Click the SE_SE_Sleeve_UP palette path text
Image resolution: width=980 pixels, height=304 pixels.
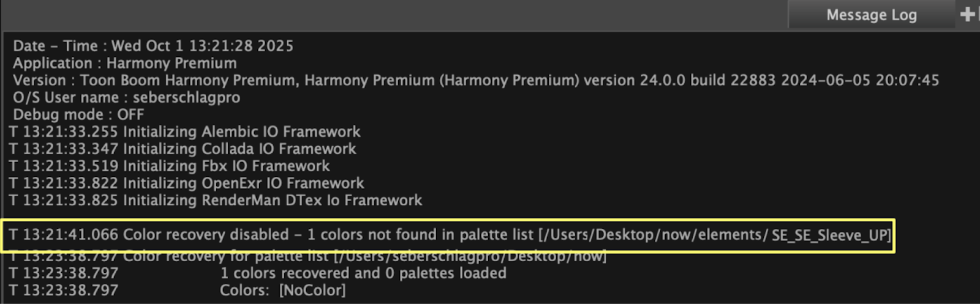pyautogui.click(x=829, y=235)
